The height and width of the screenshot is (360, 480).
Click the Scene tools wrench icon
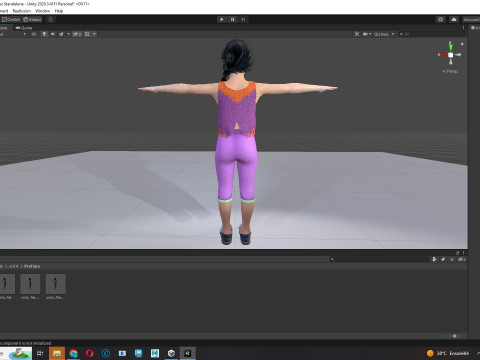pos(357,34)
